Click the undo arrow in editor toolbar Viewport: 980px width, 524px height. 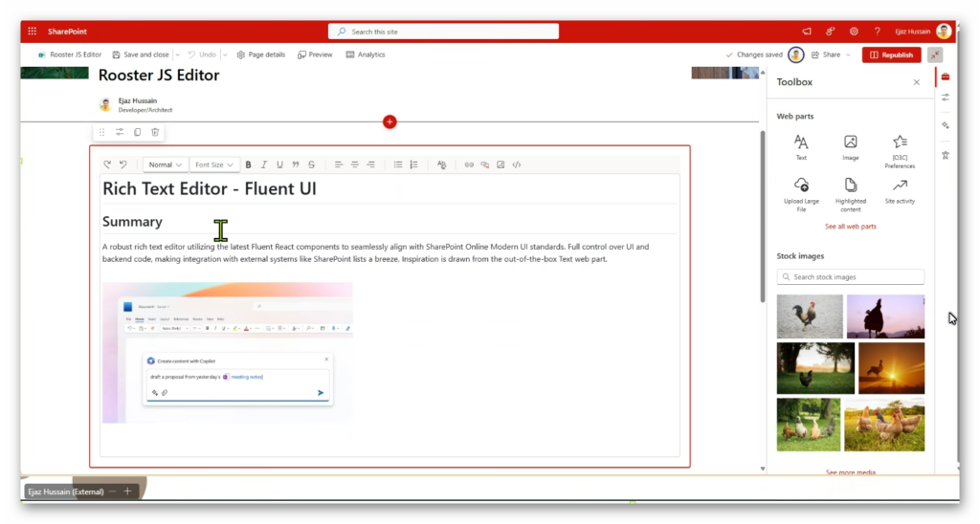[123, 164]
